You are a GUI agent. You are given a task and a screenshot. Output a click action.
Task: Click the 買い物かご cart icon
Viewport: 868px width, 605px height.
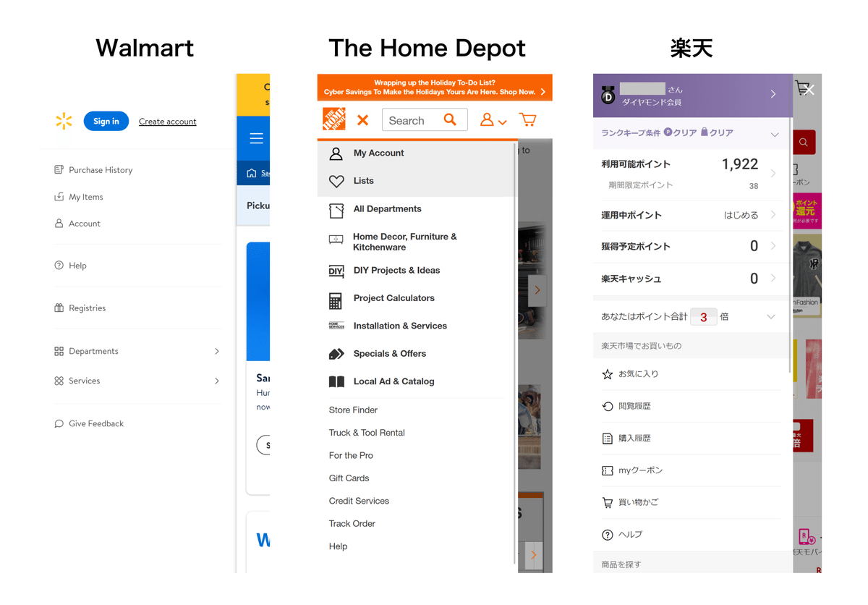click(x=608, y=502)
